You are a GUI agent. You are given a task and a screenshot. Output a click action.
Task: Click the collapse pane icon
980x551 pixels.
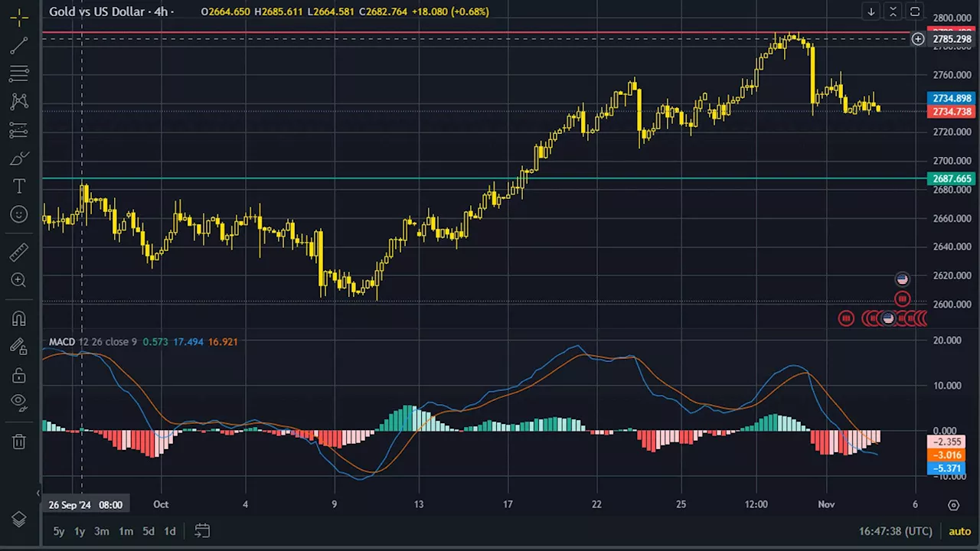pos(893,11)
